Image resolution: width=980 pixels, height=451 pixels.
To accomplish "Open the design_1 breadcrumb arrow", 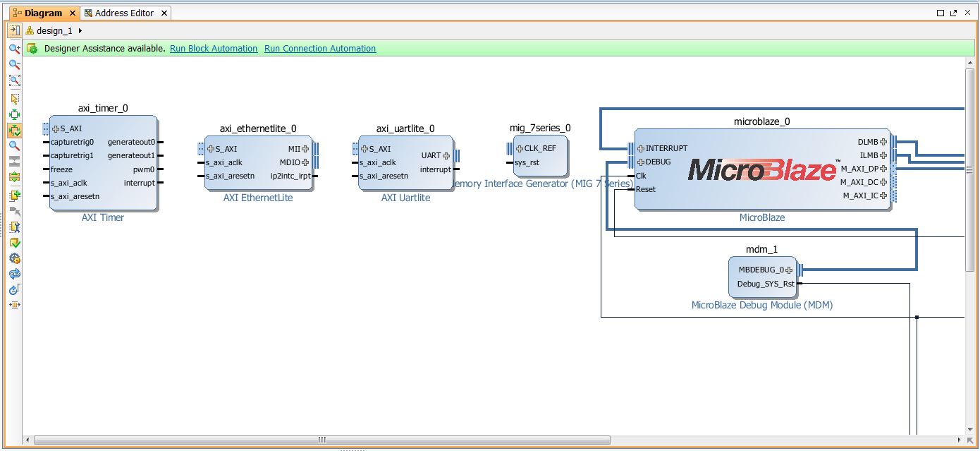I will tap(80, 30).
